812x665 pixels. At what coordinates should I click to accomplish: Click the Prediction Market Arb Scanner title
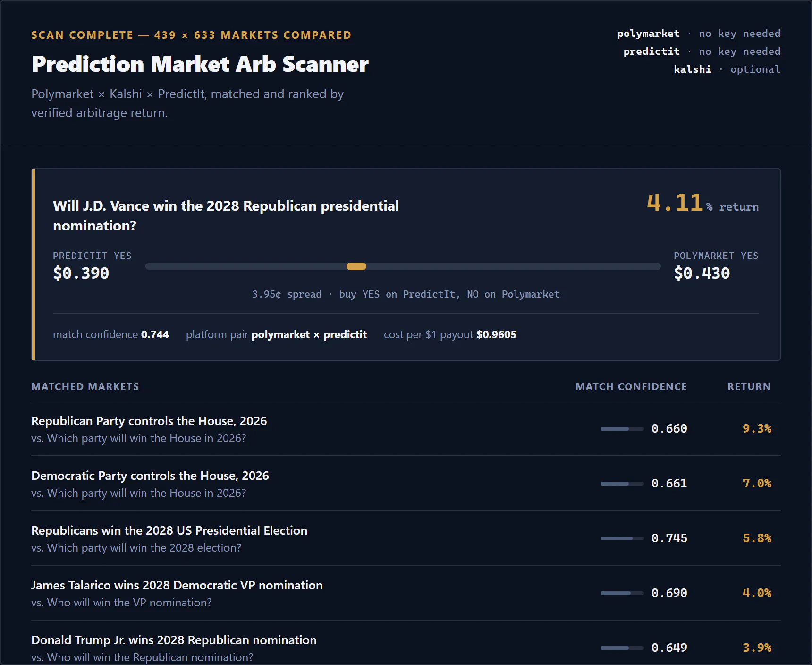[x=200, y=64]
